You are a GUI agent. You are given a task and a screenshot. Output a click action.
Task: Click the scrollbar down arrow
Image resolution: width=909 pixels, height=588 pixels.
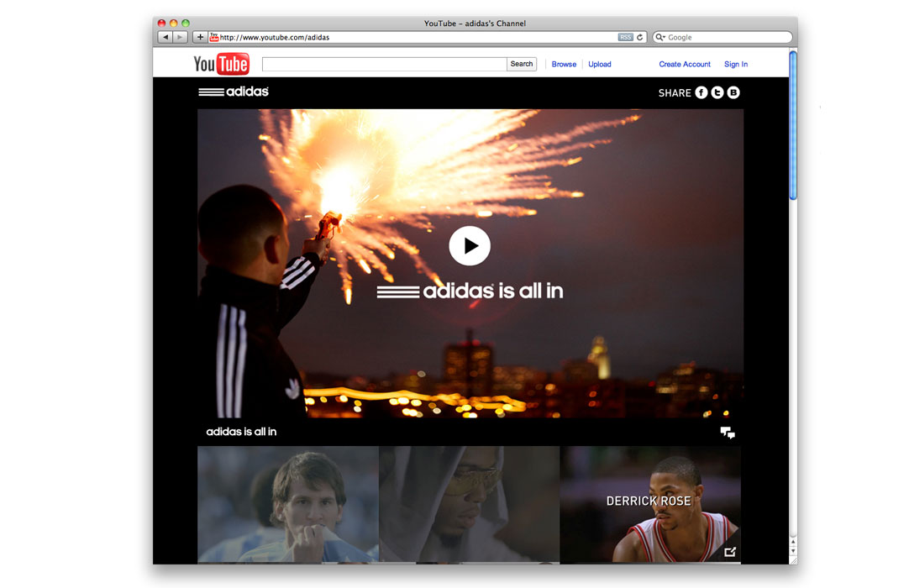(793, 551)
